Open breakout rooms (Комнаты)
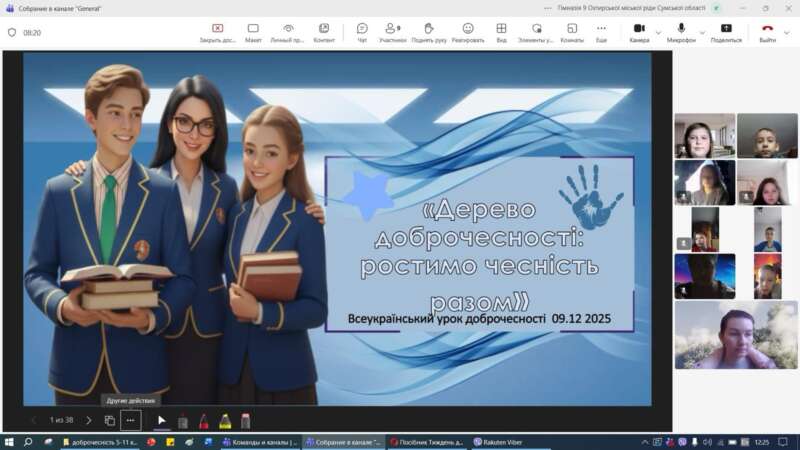This screenshot has height=450, width=800. (x=572, y=32)
